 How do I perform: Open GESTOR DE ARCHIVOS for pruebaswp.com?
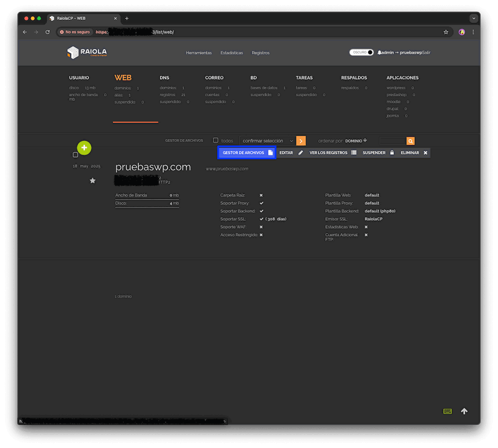tap(247, 153)
